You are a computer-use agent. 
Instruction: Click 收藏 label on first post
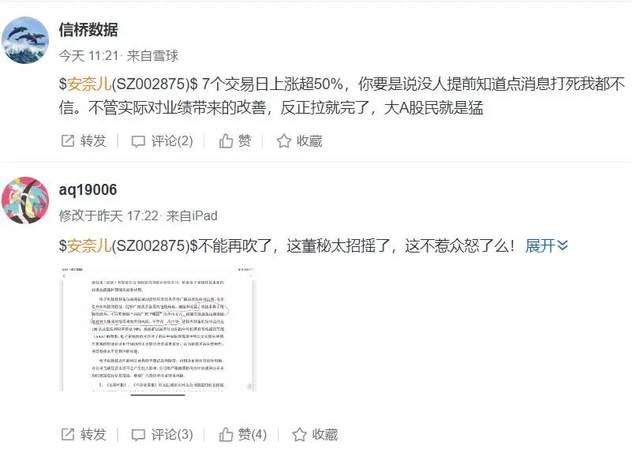(309, 141)
